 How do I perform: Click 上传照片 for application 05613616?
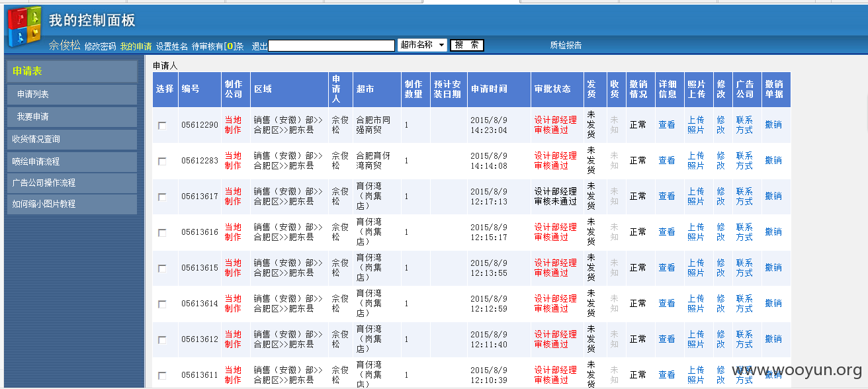696,232
